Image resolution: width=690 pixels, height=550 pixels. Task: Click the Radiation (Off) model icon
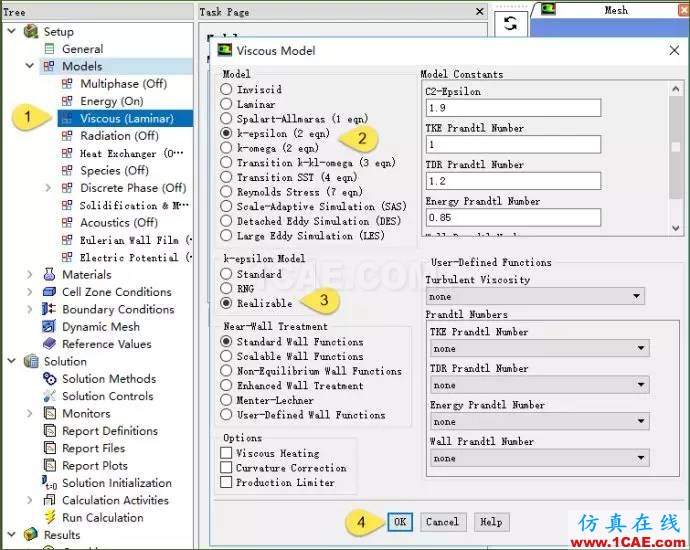[x=67, y=136]
